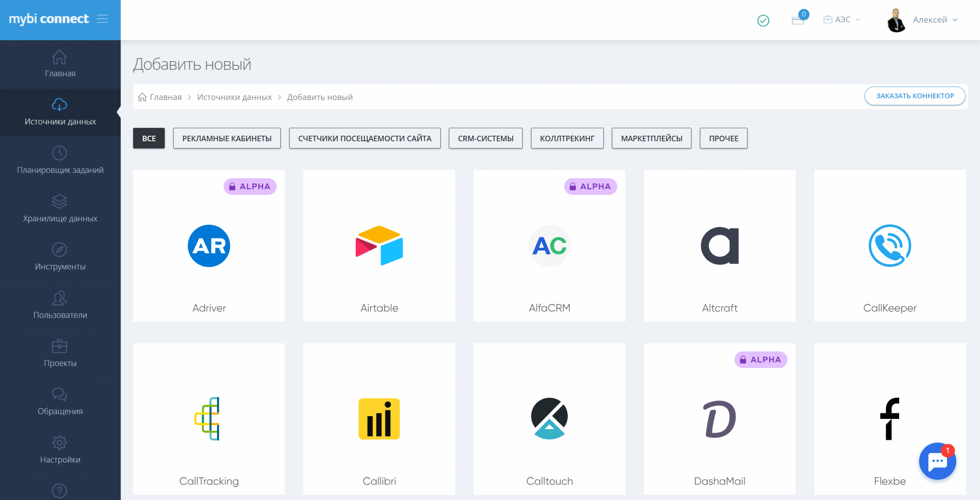
Task: Click the green status checkmark icon
Action: pyautogui.click(x=763, y=20)
